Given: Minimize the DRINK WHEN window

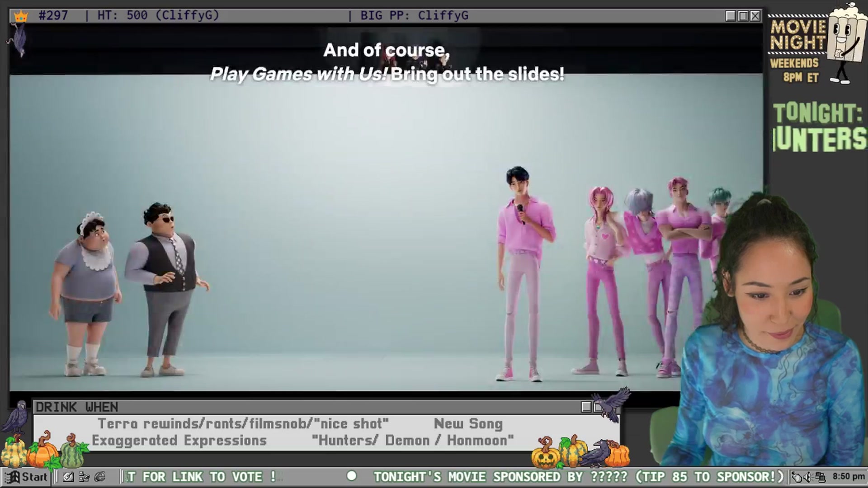Looking at the screenshot, I should pos(586,407).
